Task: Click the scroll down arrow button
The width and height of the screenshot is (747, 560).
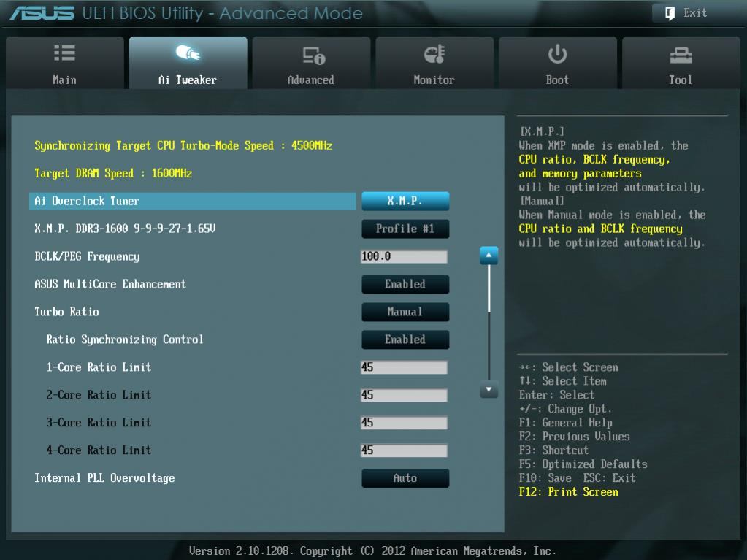Action: pos(489,390)
